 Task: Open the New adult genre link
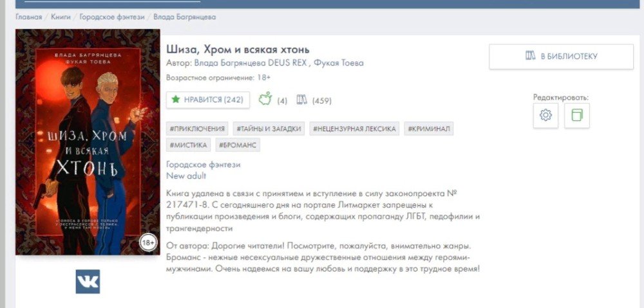click(186, 176)
